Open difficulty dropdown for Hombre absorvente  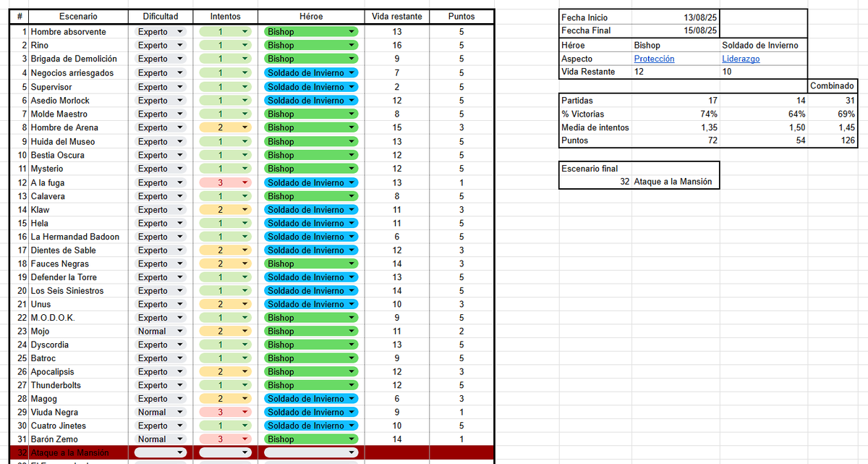coord(161,32)
